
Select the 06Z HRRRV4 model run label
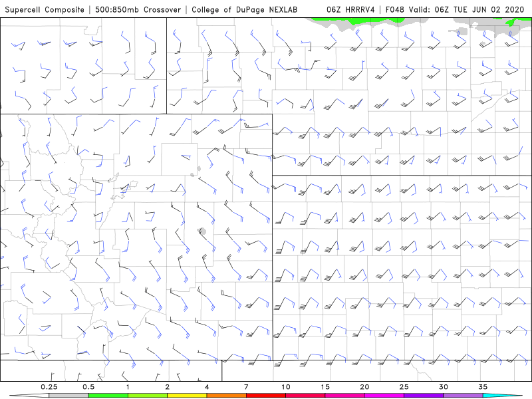[x=350, y=9]
